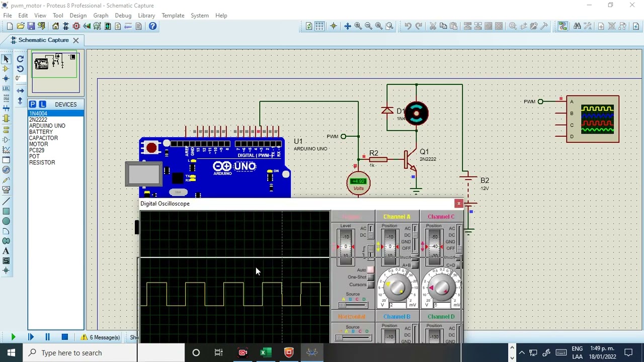Adjust the Trigger Source slider
Viewport: 644px width, 362px height.
click(353, 305)
